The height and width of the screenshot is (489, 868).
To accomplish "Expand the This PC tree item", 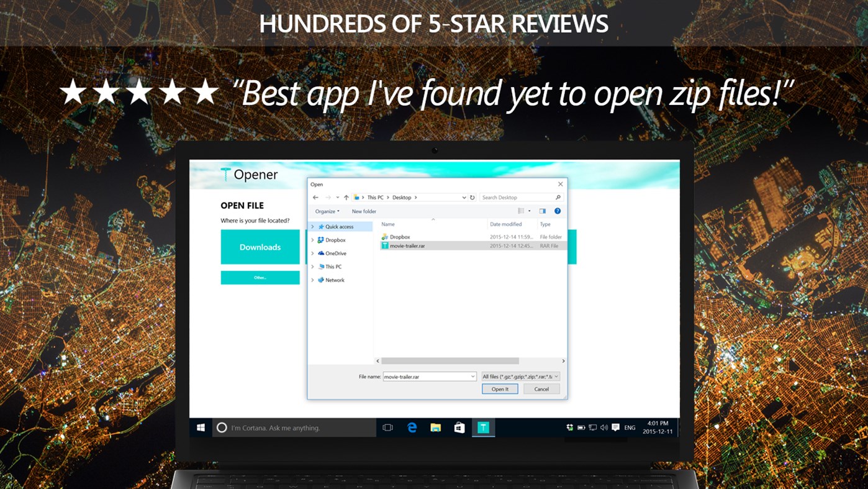I will point(313,267).
